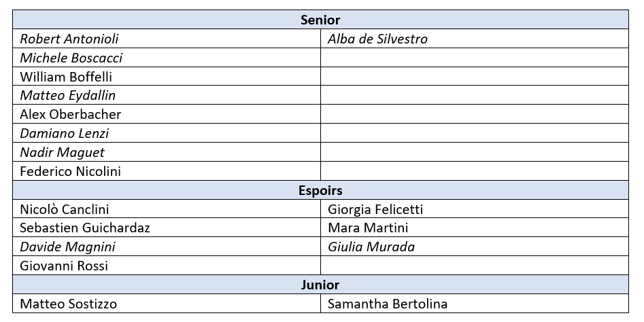Click the William Boffelli cell
This screenshot has height=322, width=644.
(167, 76)
